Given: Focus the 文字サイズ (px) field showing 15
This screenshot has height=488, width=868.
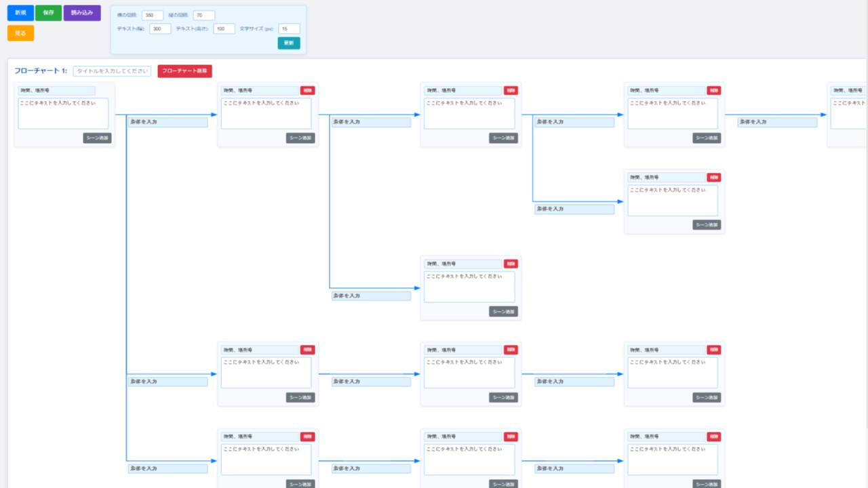Looking at the screenshot, I should (289, 29).
